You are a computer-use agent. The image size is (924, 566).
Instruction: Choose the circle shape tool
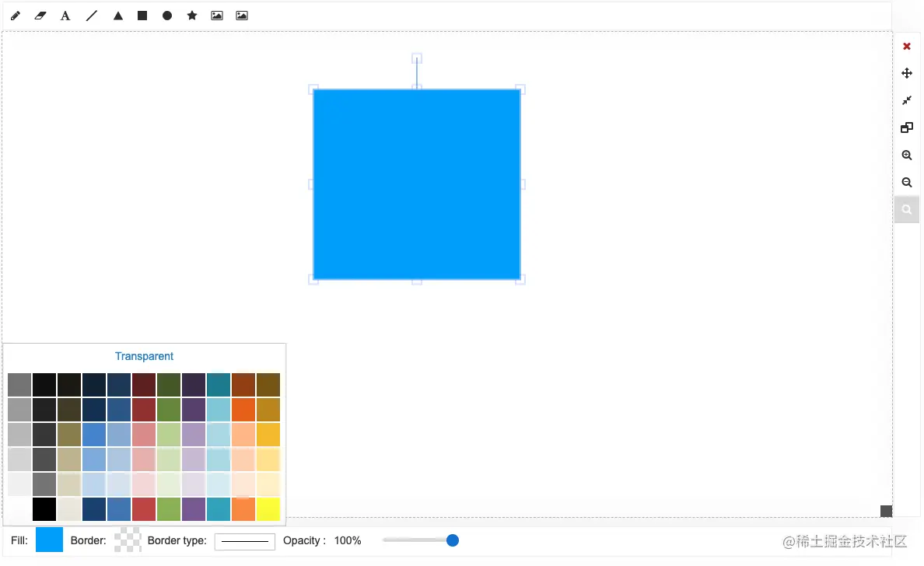(x=167, y=16)
